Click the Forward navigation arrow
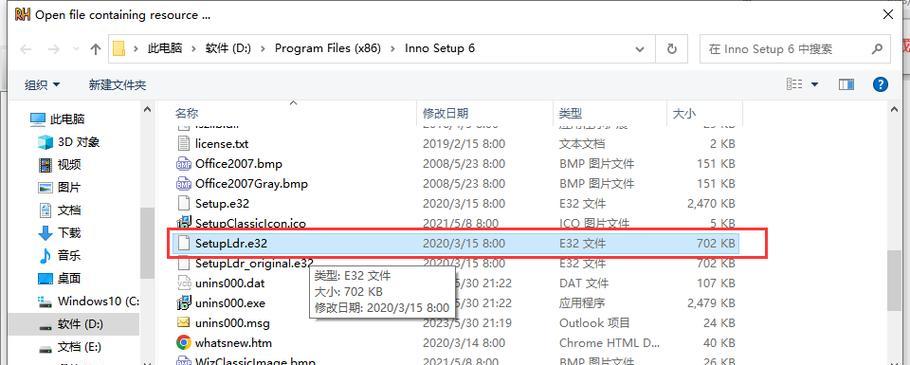This screenshot has height=365, width=910. 54,49
